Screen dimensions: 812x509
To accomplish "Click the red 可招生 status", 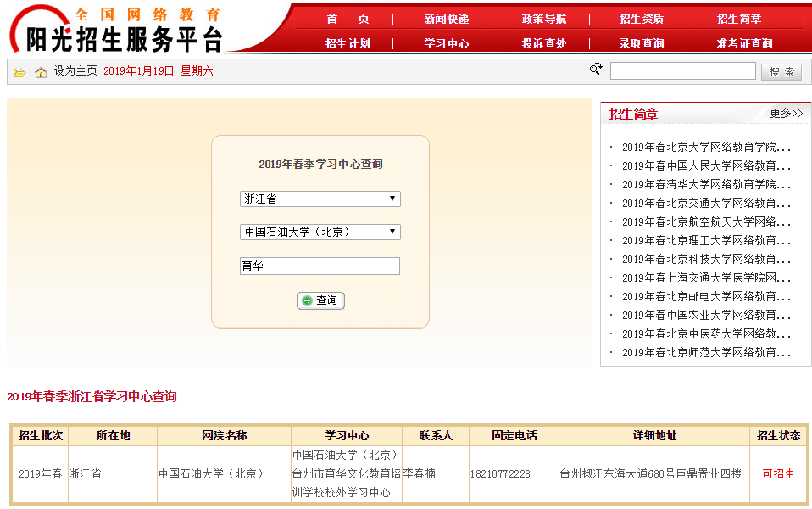I will (778, 473).
